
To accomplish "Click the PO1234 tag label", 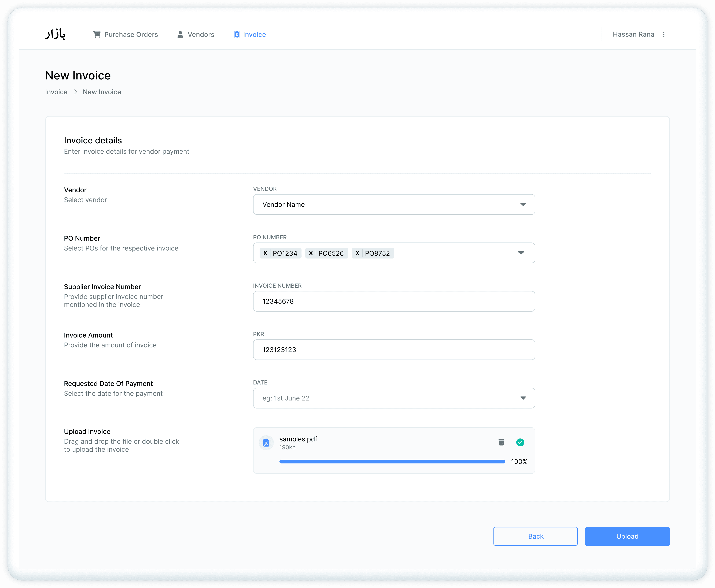I will coord(285,253).
